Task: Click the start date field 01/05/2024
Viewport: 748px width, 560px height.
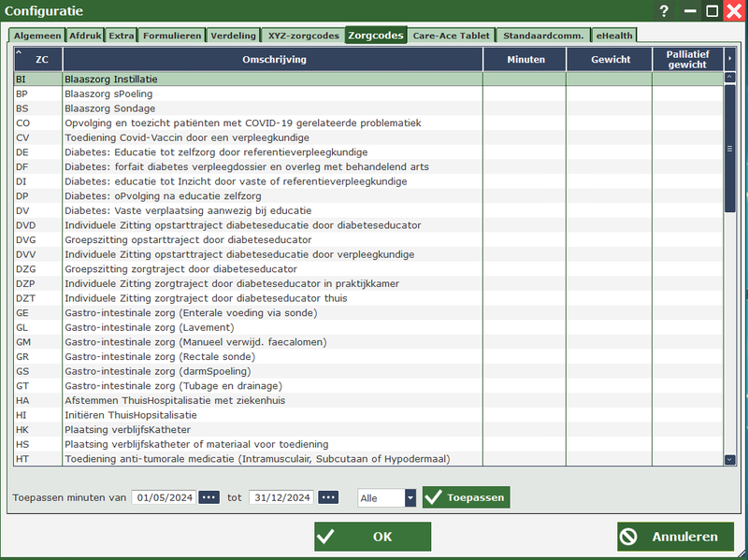Action: point(163,497)
